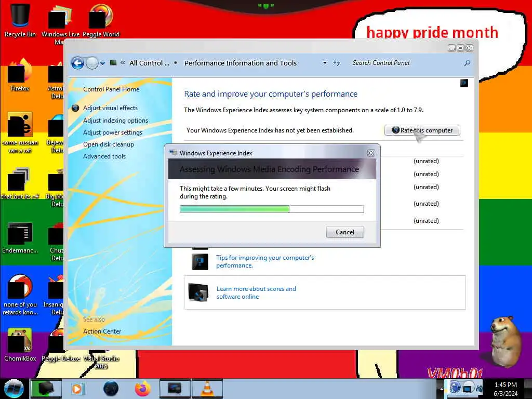The width and height of the screenshot is (532, 399).
Task: Click the Performance Information and Tools breadcrumb
Action: pyautogui.click(x=240, y=63)
